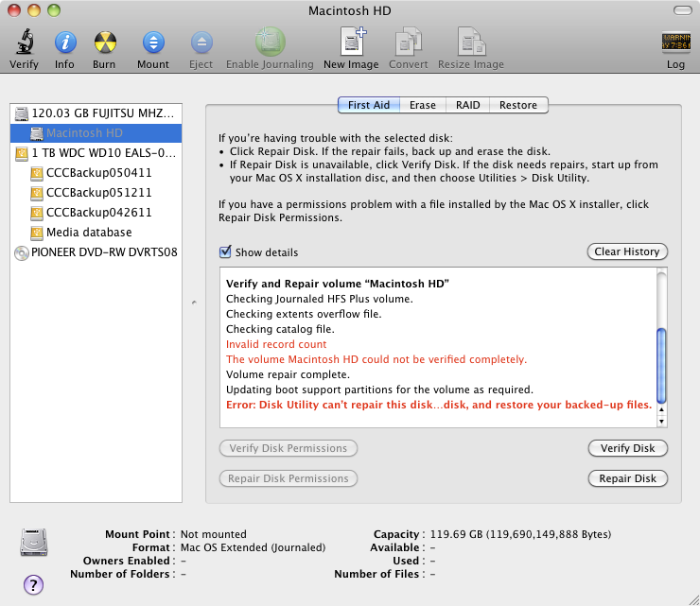Uncheck the Show details checkbox
Screen dimensions: 700x606
(x=225, y=251)
